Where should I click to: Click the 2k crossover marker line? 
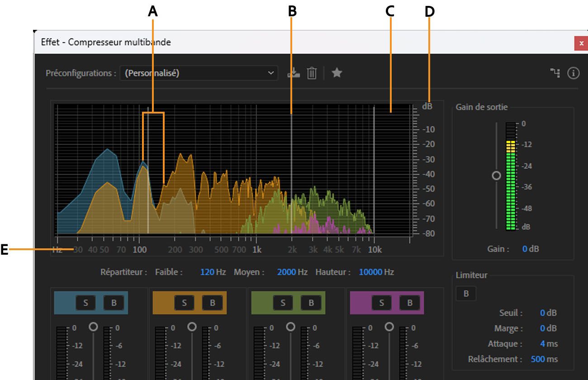291,170
